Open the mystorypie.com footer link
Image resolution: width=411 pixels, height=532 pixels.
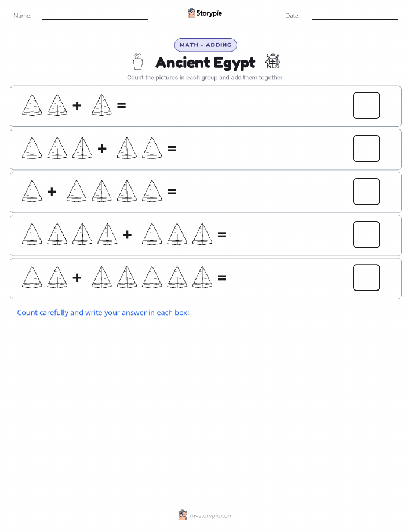tap(211, 516)
